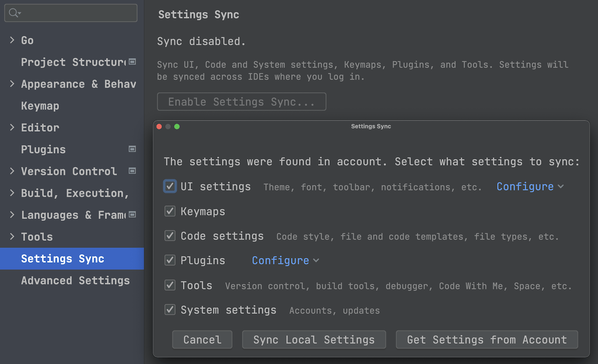Close the Settings Sync dialog with the red button
The height and width of the screenshot is (364, 598).
(x=159, y=126)
